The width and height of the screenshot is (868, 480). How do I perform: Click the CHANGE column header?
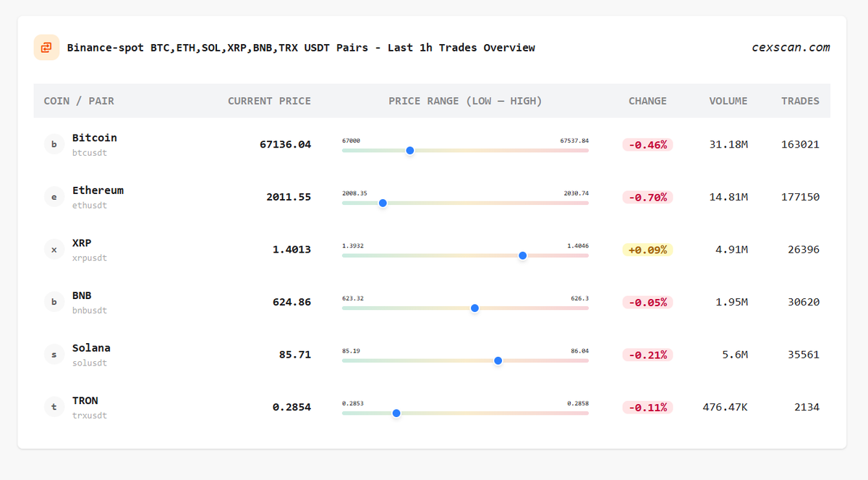[647, 101]
